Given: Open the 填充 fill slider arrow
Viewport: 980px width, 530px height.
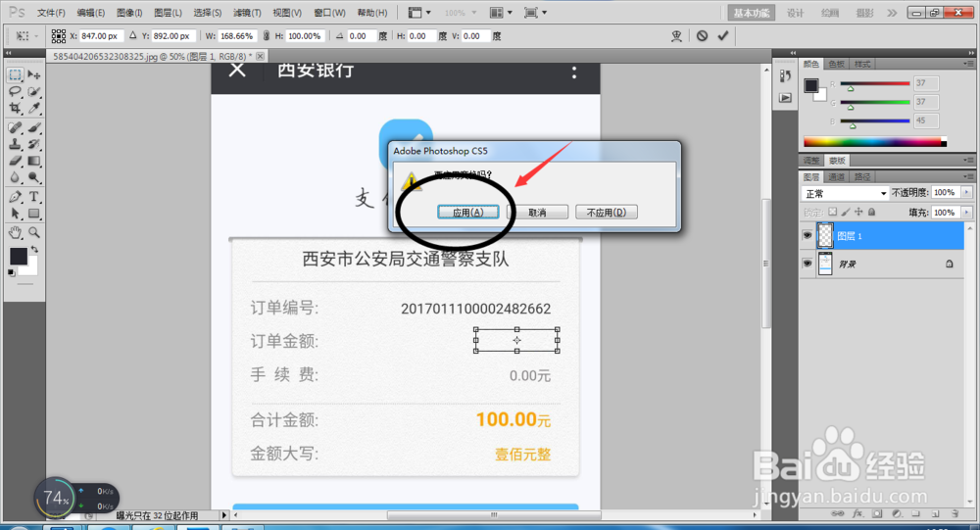Looking at the screenshot, I should (x=967, y=213).
